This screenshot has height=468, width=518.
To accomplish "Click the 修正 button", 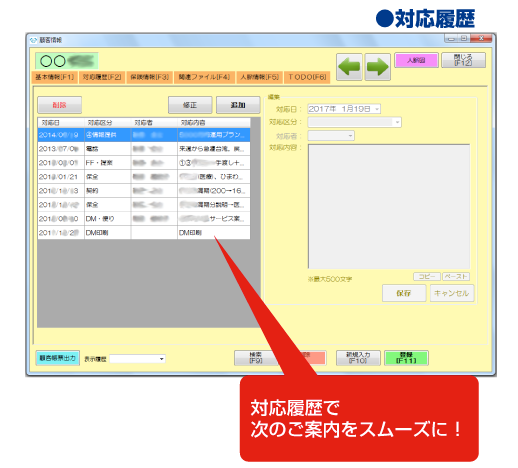I will [x=190, y=105].
